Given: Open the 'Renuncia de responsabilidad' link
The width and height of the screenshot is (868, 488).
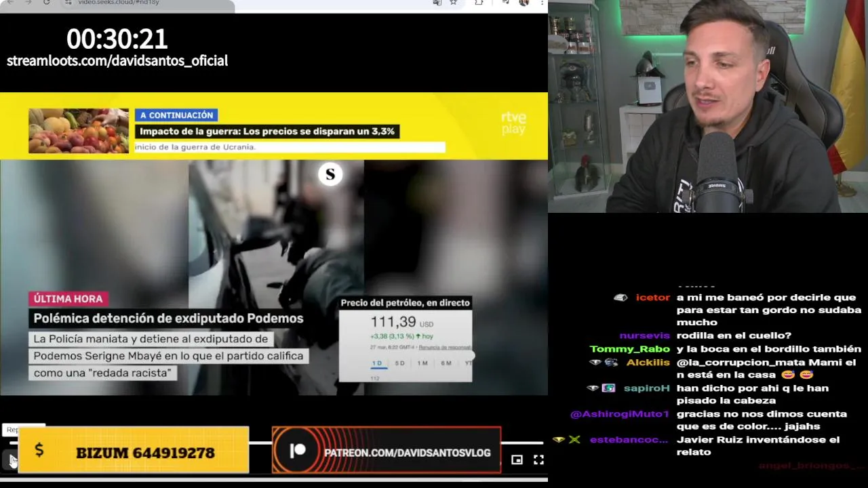Looking at the screenshot, I should coord(445,347).
